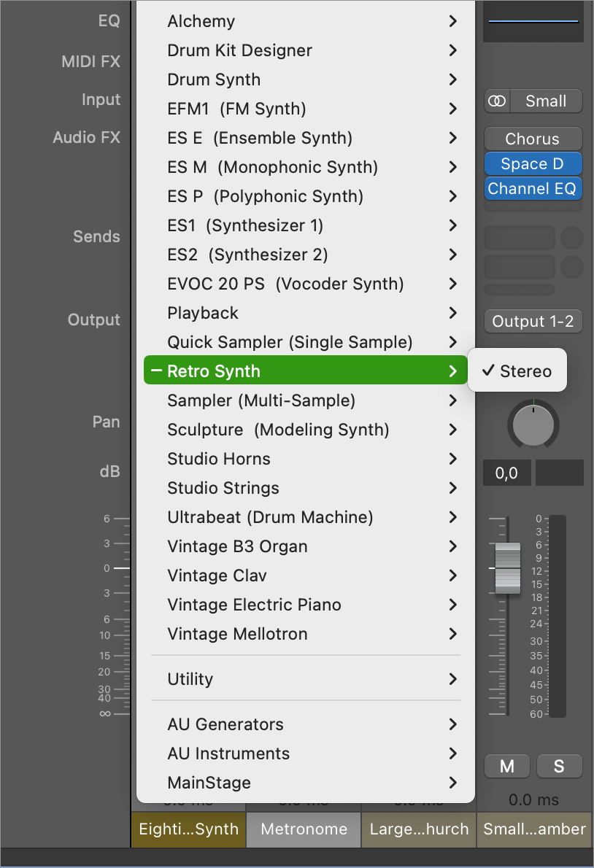Screen dimensions: 594x868
Task: Open the Space D effect plugin
Action: 533,164
